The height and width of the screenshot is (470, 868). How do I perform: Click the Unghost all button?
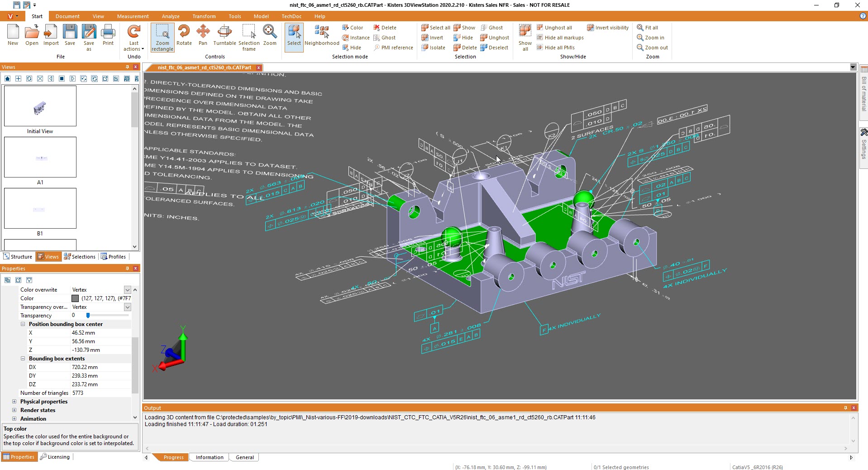(x=554, y=28)
